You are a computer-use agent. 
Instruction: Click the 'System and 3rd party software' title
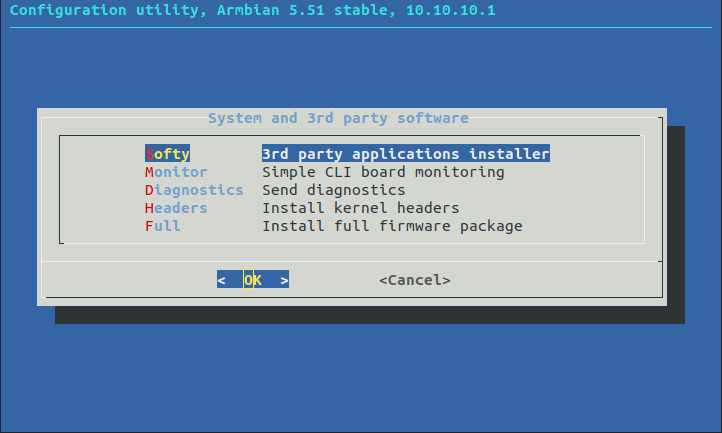click(338, 118)
